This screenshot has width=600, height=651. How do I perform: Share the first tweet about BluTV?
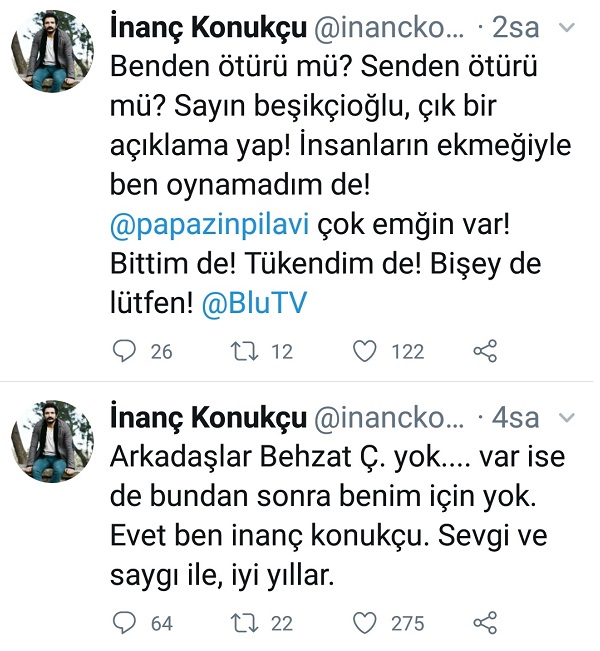click(x=484, y=351)
